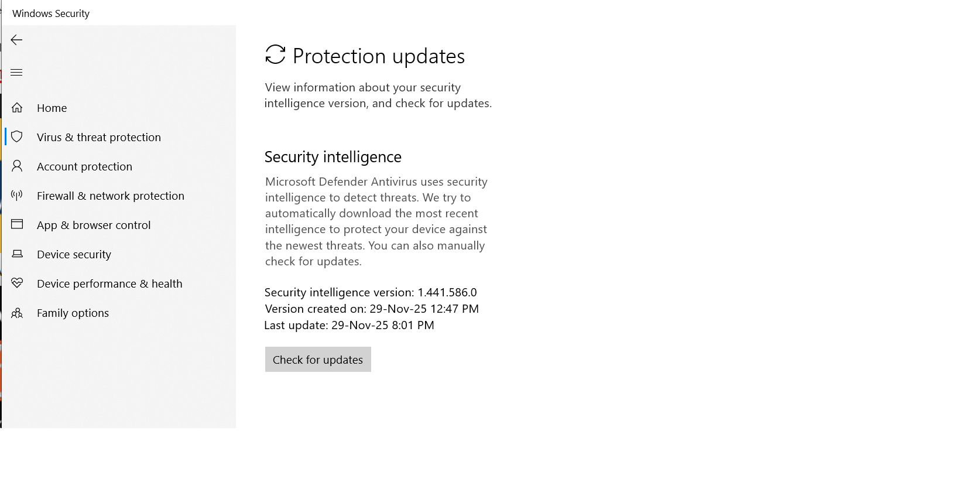Click the Home house icon
The width and height of the screenshot is (980, 482).
coord(17,108)
